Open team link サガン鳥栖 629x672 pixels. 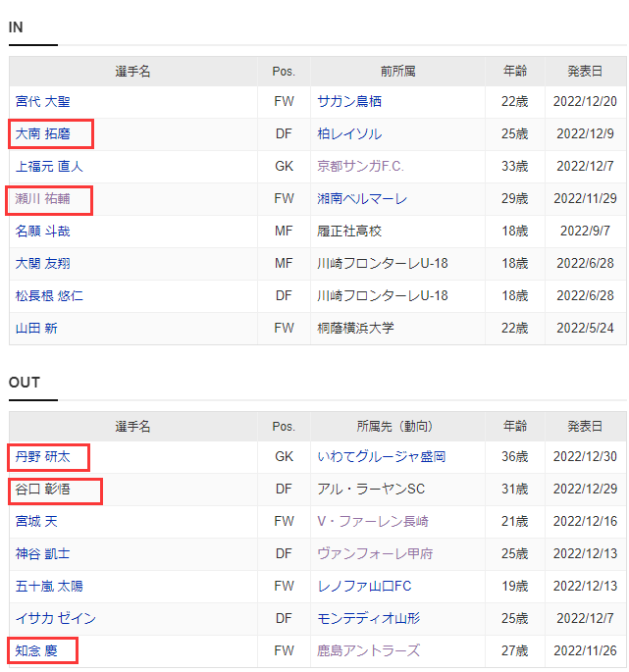[x=349, y=102]
